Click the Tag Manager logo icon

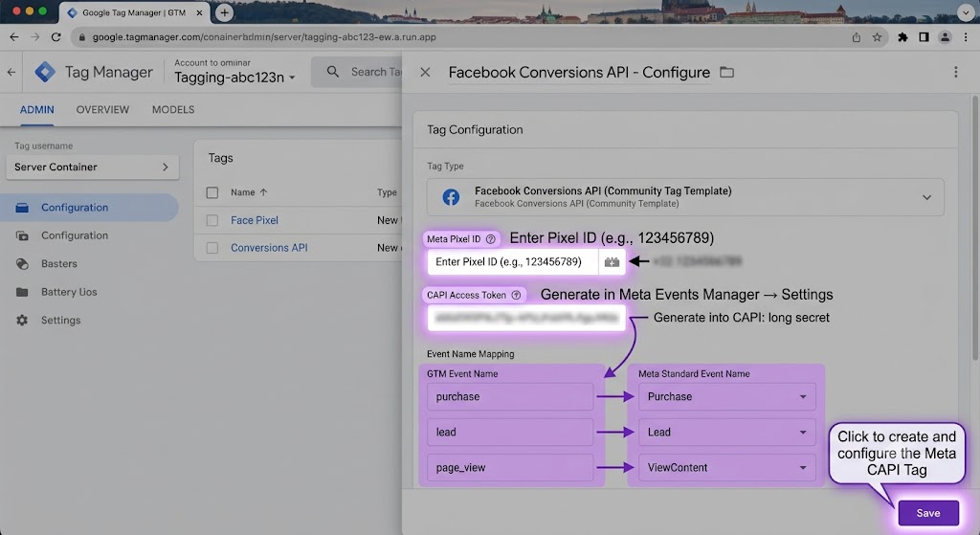[45, 73]
